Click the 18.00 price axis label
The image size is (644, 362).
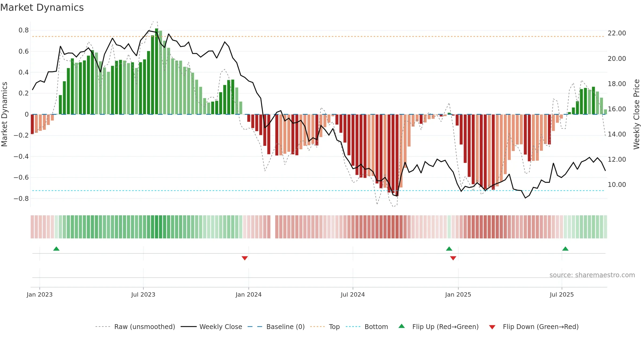(617, 84)
